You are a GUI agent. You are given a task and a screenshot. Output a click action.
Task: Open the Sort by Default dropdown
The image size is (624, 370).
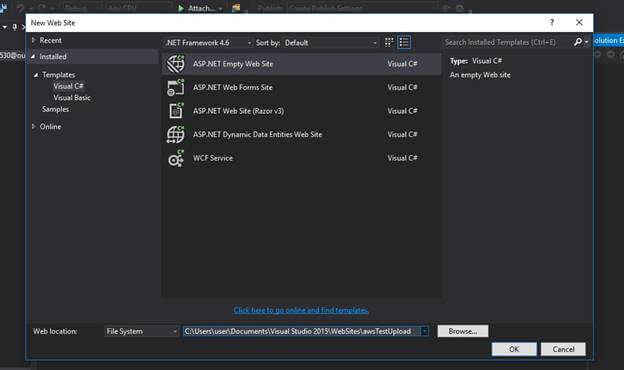pos(330,43)
